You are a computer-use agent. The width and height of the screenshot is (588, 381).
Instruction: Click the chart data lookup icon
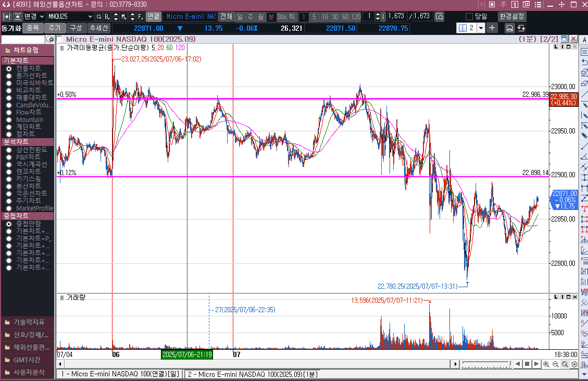439,17
